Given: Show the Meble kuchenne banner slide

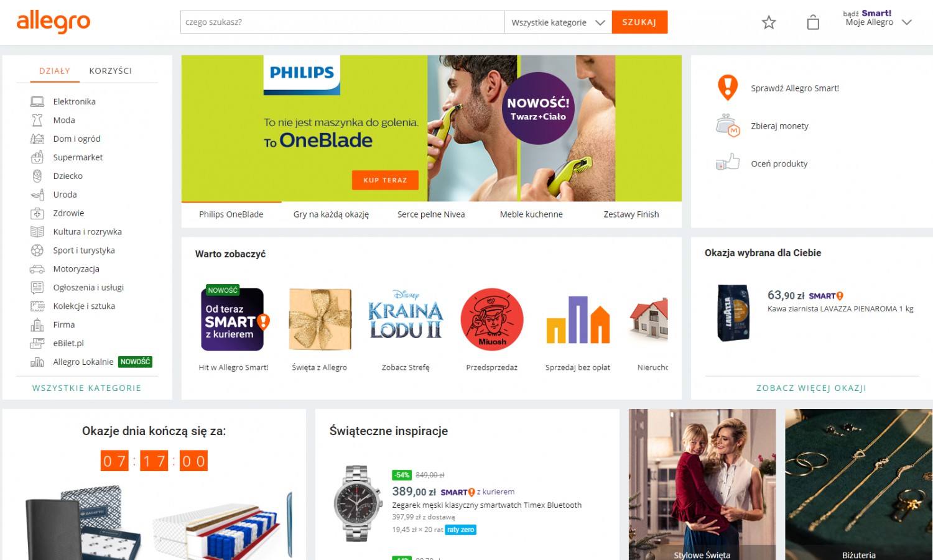Looking at the screenshot, I should (x=531, y=214).
